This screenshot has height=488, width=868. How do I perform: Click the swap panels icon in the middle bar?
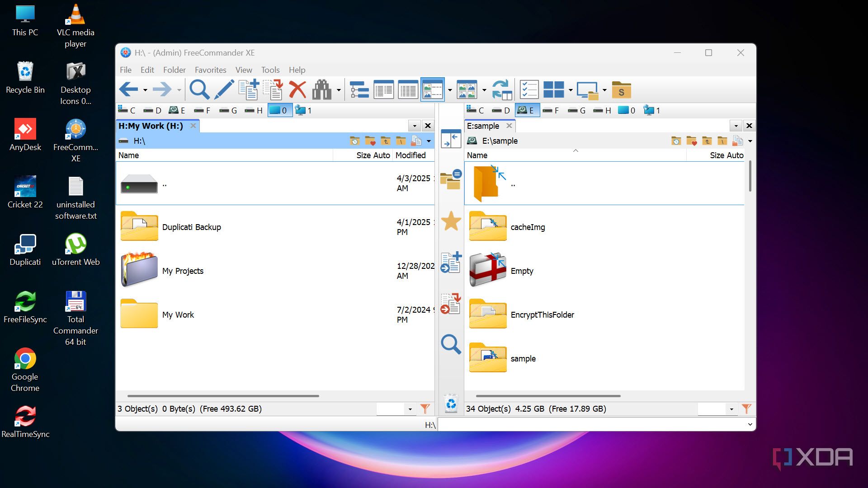coord(451,139)
